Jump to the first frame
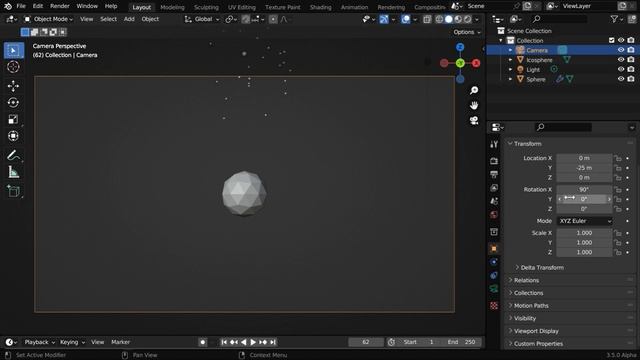 tap(224, 342)
